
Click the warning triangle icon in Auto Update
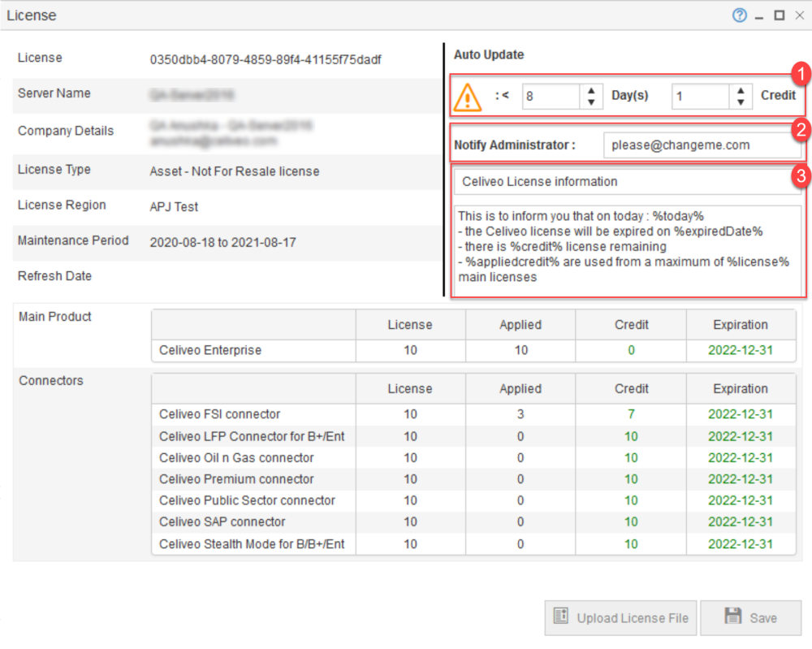[x=467, y=97]
